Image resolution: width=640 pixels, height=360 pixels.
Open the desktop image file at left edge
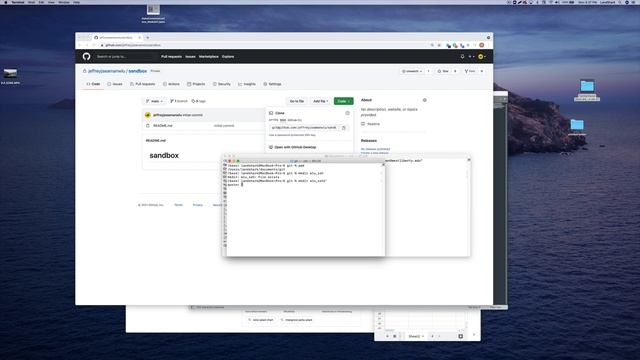coord(10,73)
